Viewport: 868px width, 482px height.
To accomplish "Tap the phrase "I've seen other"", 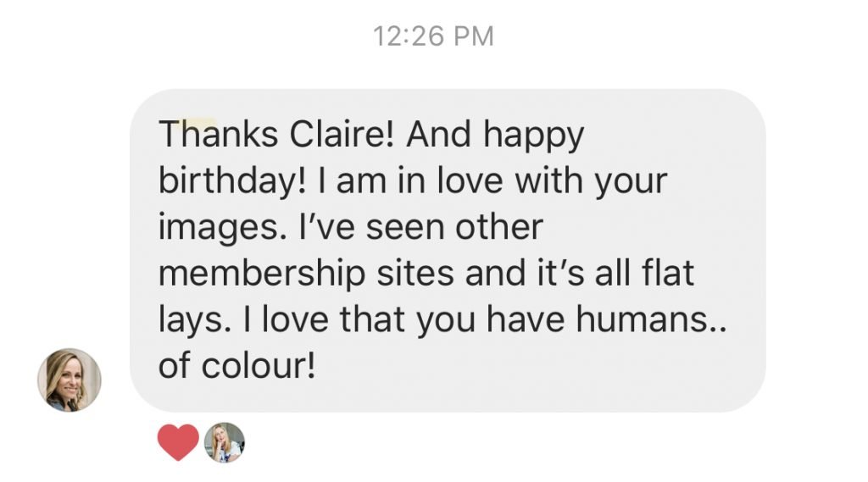I will [x=408, y=228].
